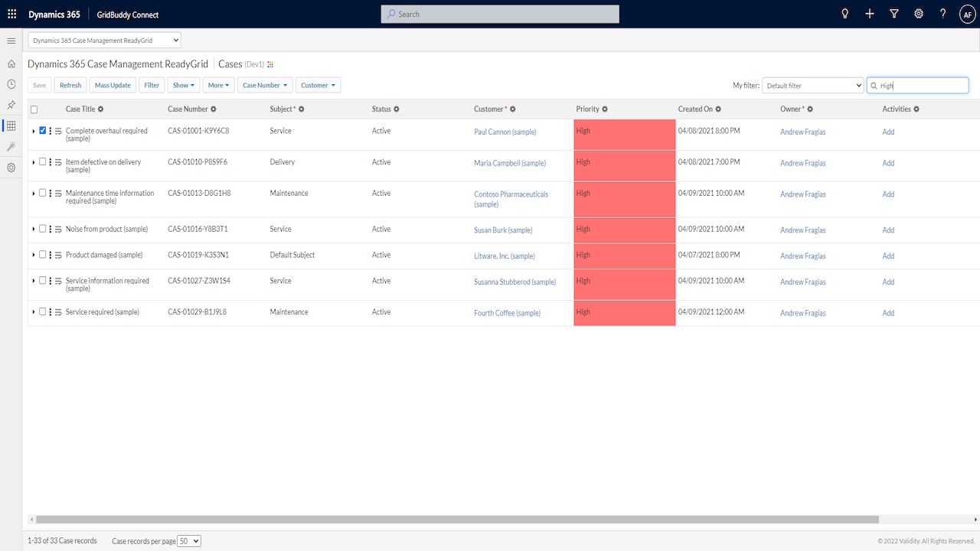Open the Show dropdown
The image size is (980, 551).
pos(184,85)
